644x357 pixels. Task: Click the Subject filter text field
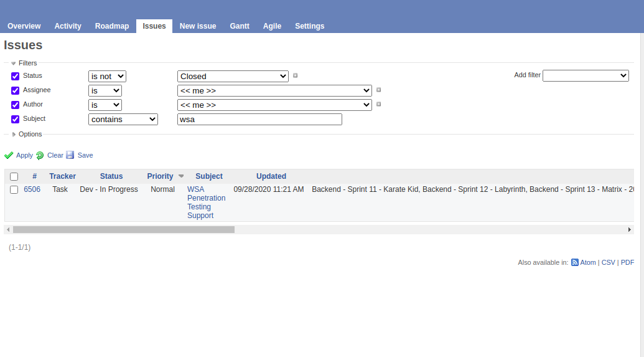(x=259, y=119)
